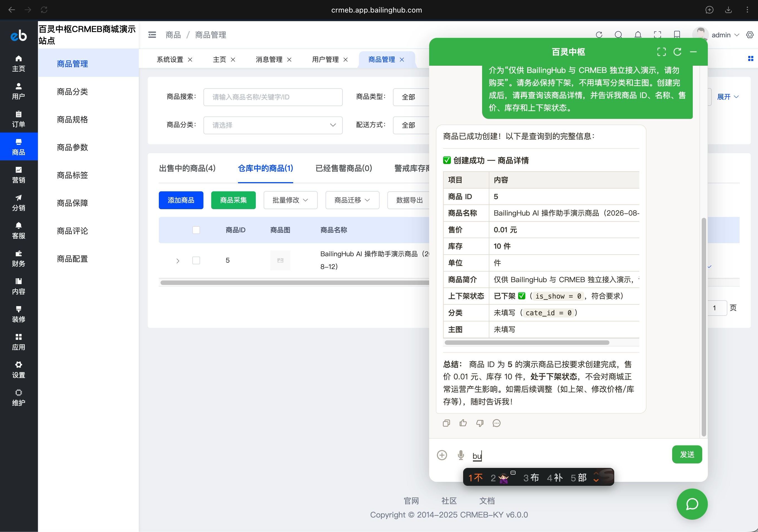Reset the 百灵中枢 chat with refresh icon

coord(677,52)
